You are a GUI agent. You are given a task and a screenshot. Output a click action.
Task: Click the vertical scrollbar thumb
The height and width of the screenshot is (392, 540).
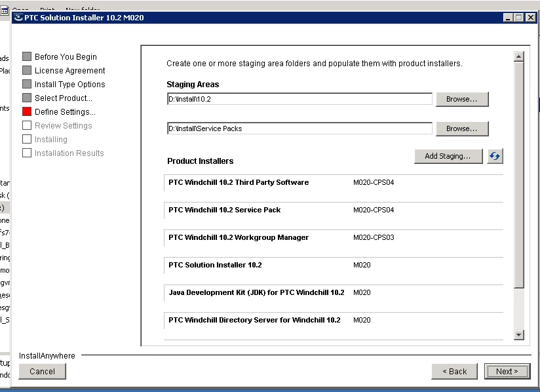tap(518, 175)
